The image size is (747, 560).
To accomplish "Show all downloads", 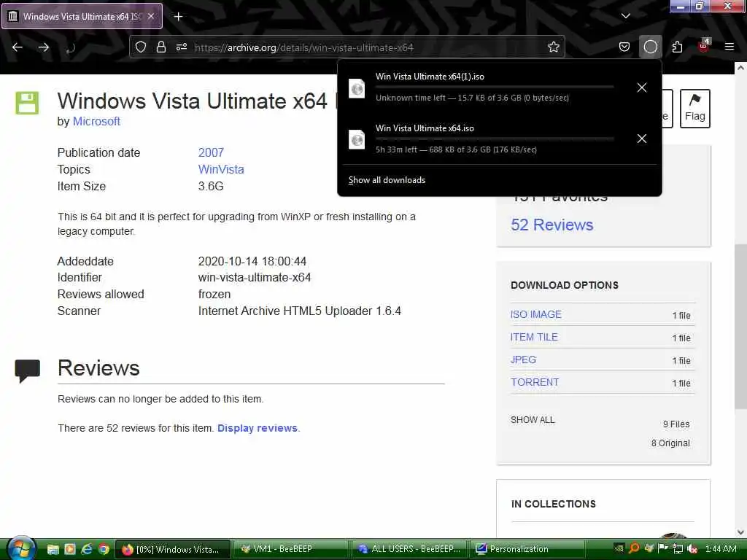I will click(387, 180).
